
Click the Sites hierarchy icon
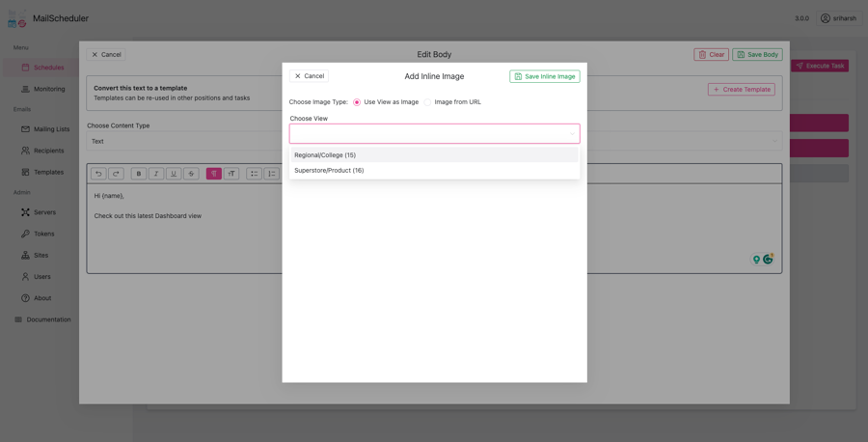click(25, 256)
